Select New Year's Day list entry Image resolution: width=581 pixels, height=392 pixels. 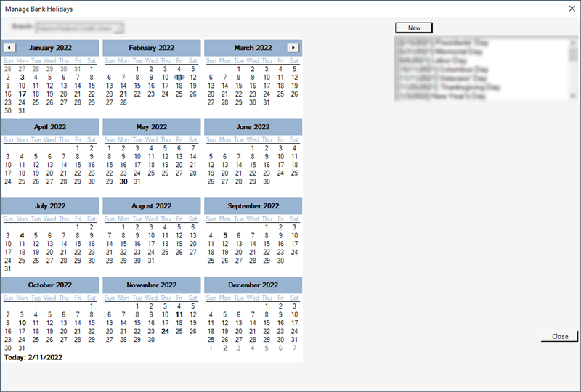442,97
